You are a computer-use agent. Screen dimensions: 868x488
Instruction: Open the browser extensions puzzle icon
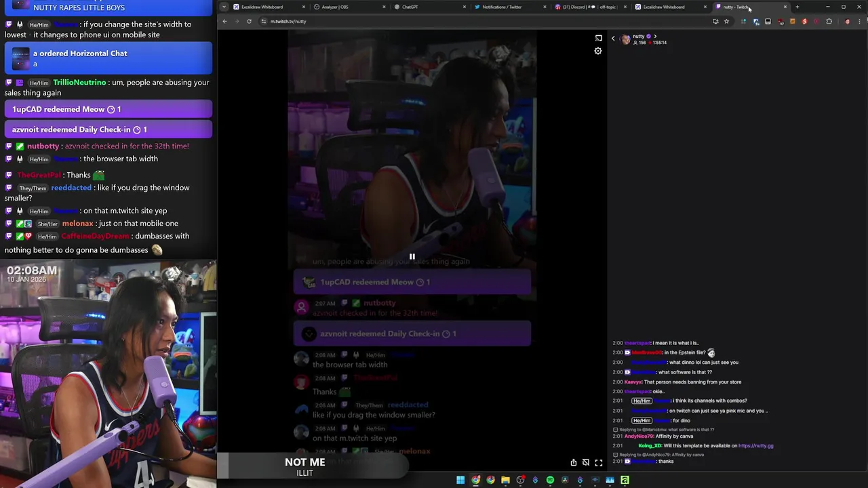pos(829,21)
